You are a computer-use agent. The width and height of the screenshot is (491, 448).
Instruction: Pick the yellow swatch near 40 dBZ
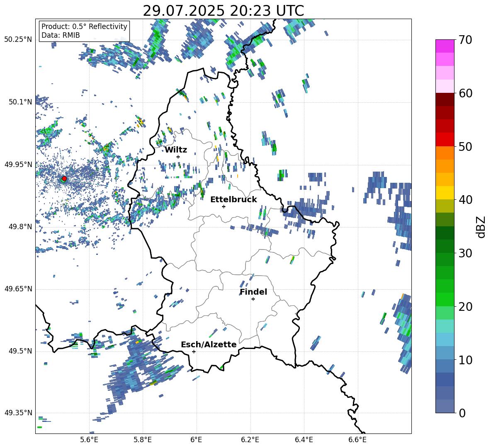click(x=445, y=193)
